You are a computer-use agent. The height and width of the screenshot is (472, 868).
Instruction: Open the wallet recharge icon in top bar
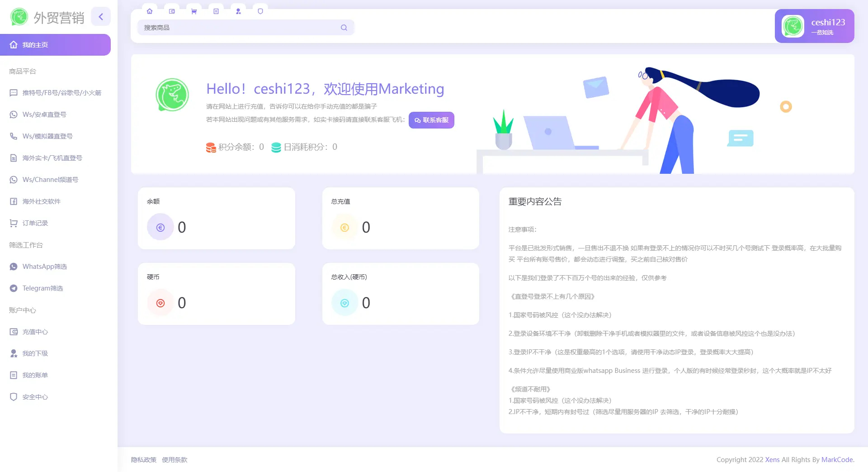[x=172, y=11]
